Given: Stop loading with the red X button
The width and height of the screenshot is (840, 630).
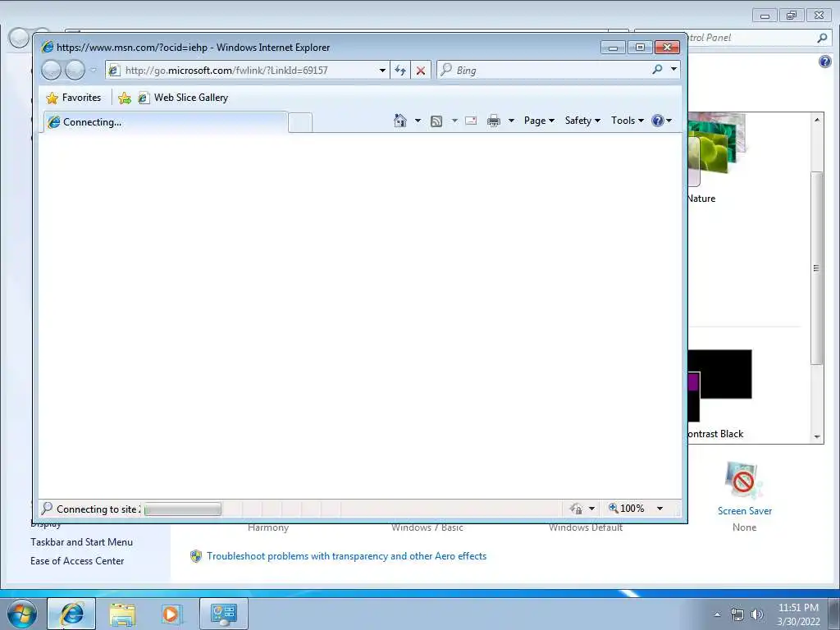Looking at the screenshot, I should [x=421, y=71].
